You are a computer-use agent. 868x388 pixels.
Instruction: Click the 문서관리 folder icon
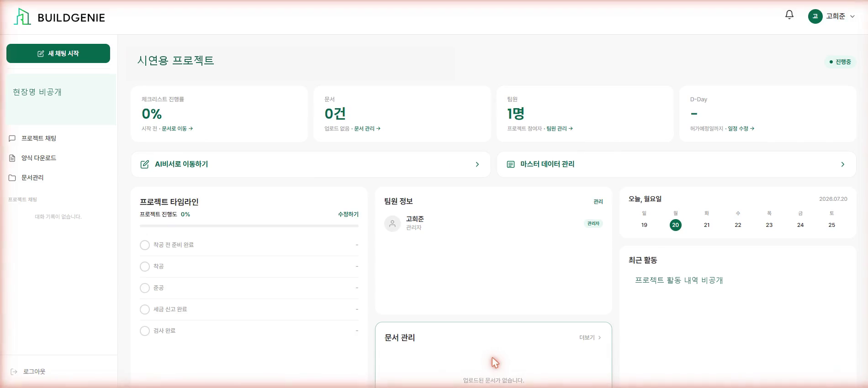(12, 178)
